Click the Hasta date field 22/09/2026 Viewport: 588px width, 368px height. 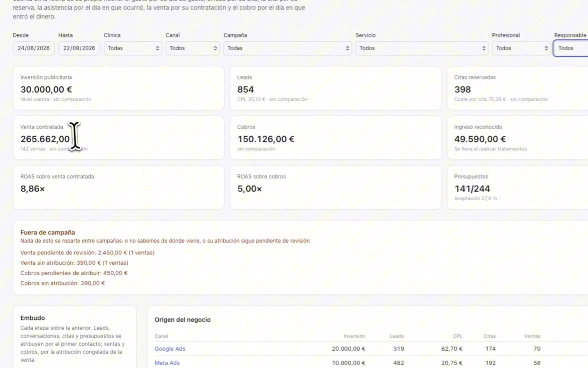click(79, 48)
